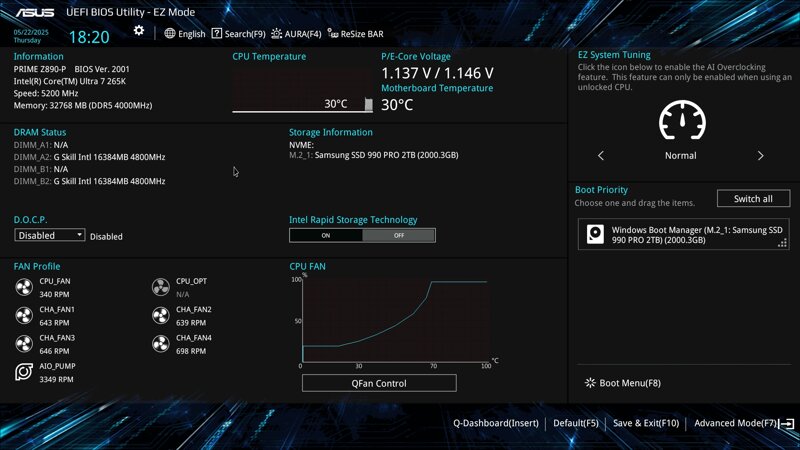Click the CPU_FAN fan icon
The image size is (800, 450).
coord(24,287)
